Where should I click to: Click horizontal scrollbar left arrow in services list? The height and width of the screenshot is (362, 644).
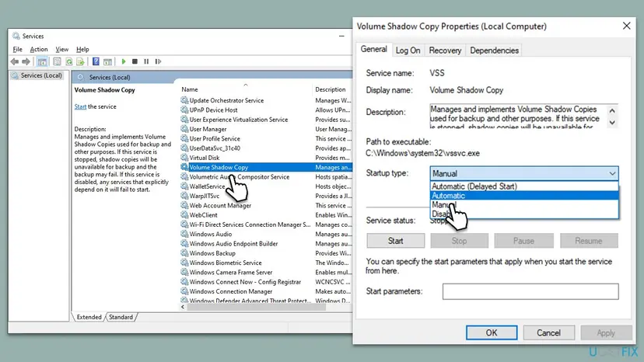click(183, 307)
